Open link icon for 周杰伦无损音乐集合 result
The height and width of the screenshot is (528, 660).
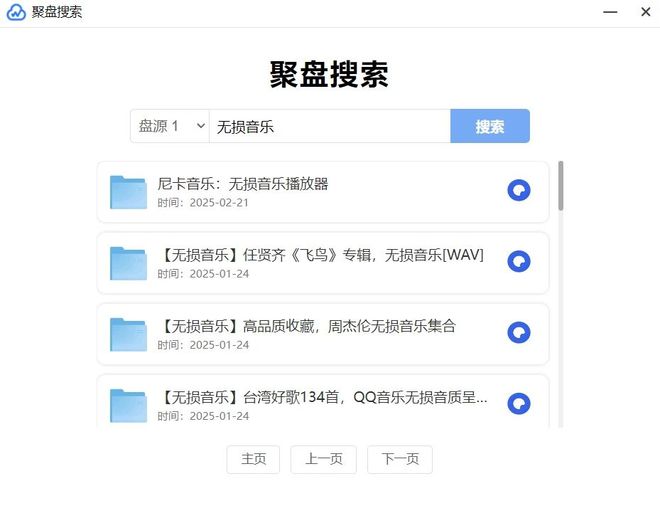coord(519,333)
